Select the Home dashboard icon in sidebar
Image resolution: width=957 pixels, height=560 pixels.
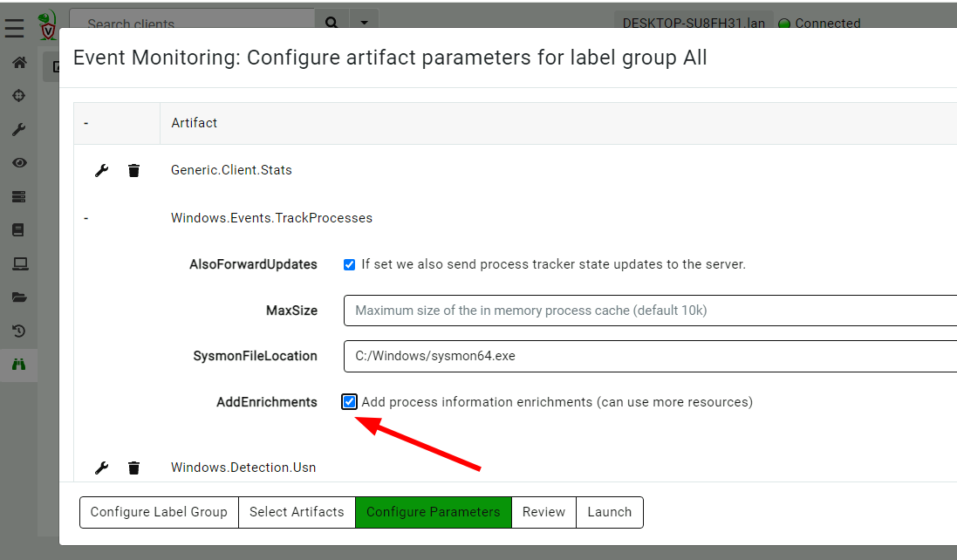coord(18,63)
